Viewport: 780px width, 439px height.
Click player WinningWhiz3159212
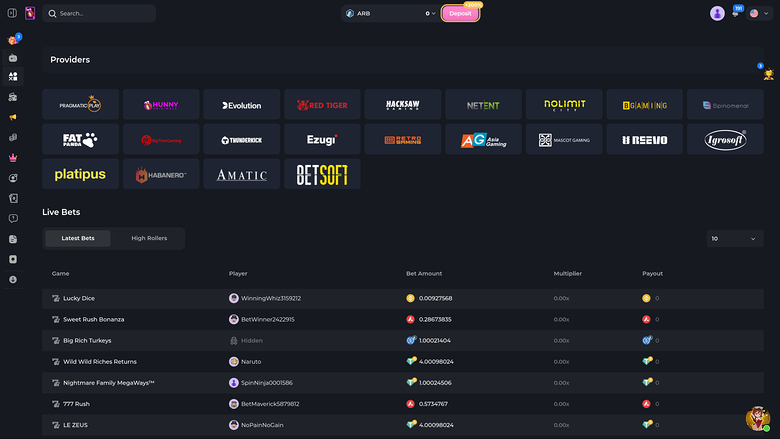271,298
